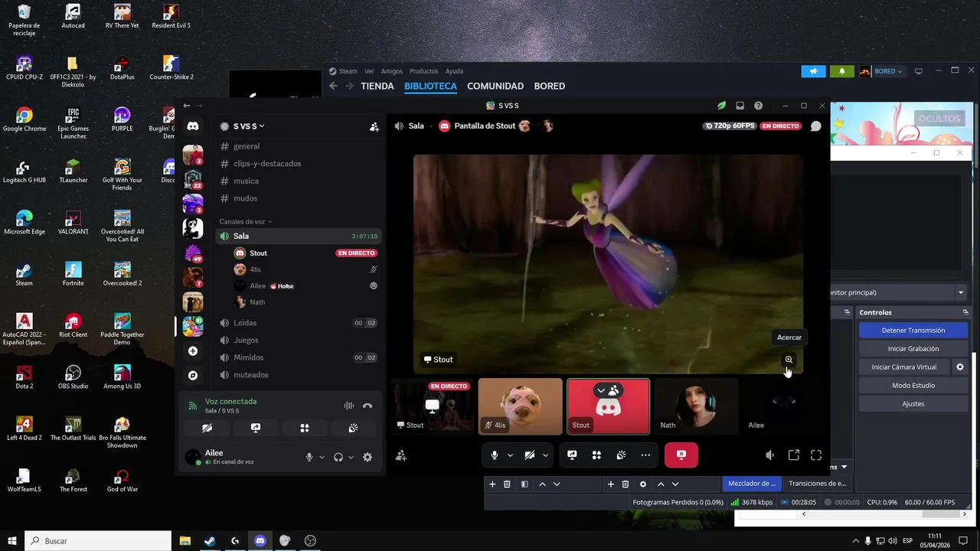Open more options three dots in call bar
Screen dimensions: 980x551
[645, 455]
